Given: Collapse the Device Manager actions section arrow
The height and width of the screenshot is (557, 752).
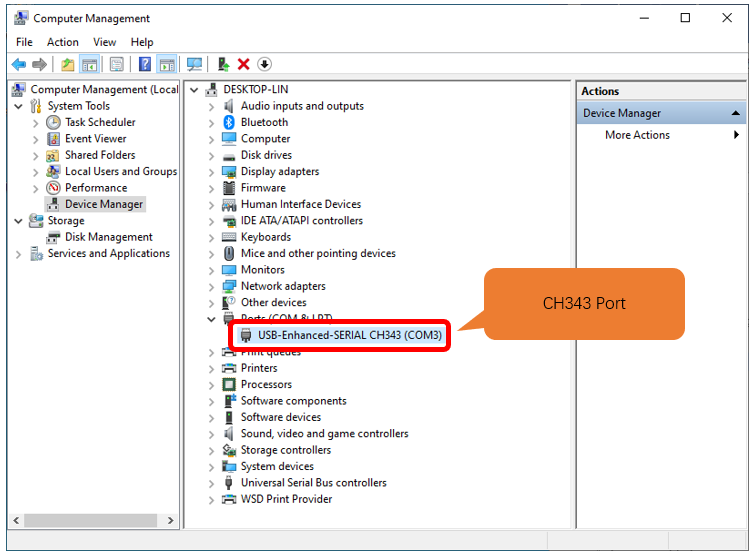Looking at the screenshot, I should pos(735,113).
